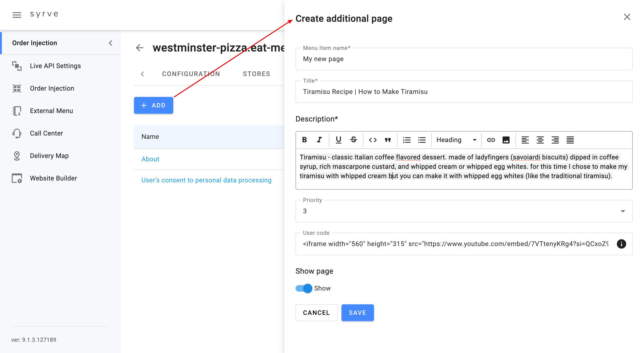Viewport: 644px width, 353px height.
Task: Open the About page link
Action: [x=150, y=159]
